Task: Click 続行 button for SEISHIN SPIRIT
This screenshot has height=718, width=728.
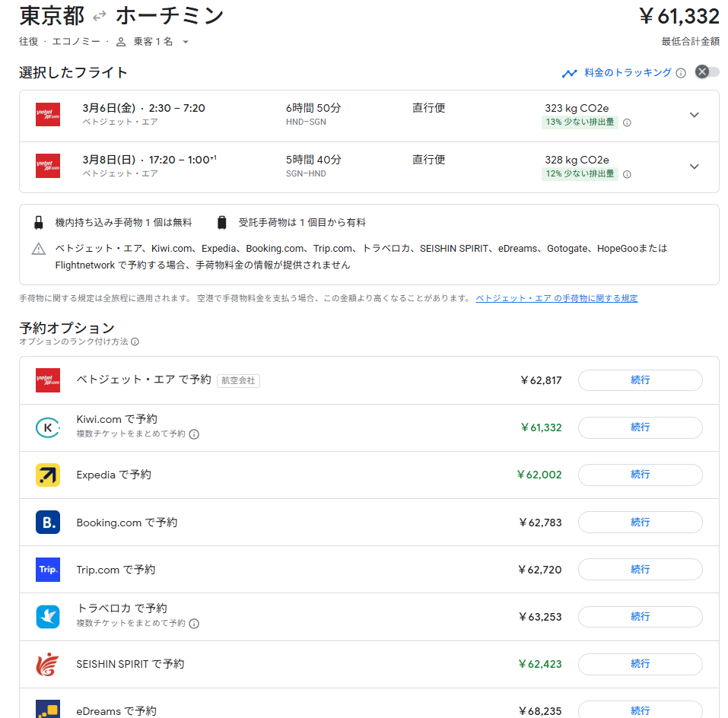Action: click(x=640, y=664)
